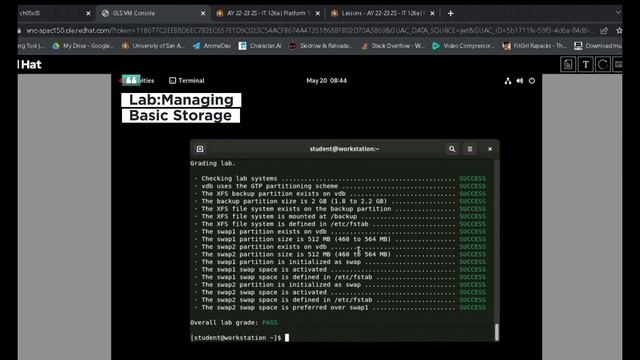Click 'The swap1 swap space is activated'
640x360 pixels.
[x=264, y=270]
